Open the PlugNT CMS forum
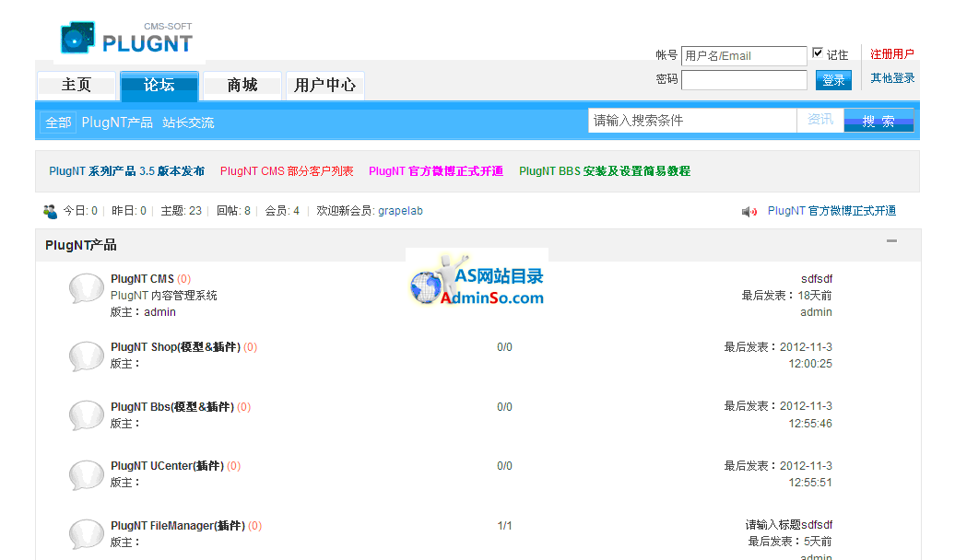Image resolution: width=955 pixels, height=560 pixels. point(143,279)
